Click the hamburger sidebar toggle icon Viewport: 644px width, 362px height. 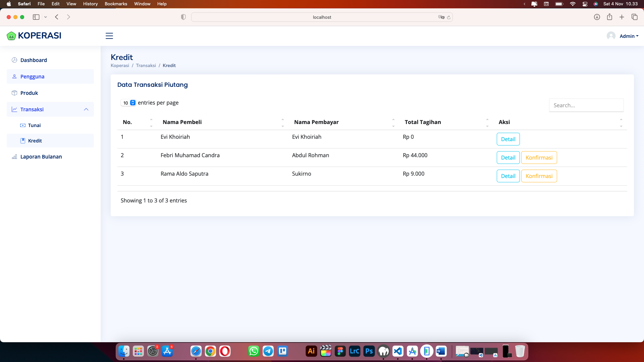(x=109, y=36)
